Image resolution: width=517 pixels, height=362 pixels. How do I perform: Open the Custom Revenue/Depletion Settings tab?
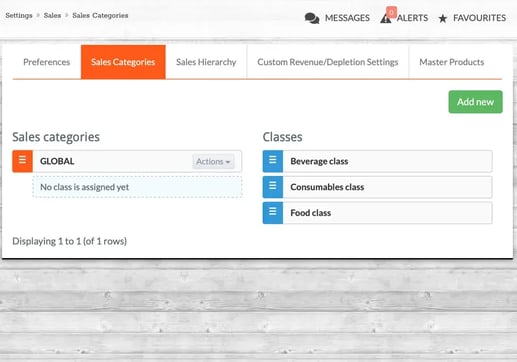point(328,62)
